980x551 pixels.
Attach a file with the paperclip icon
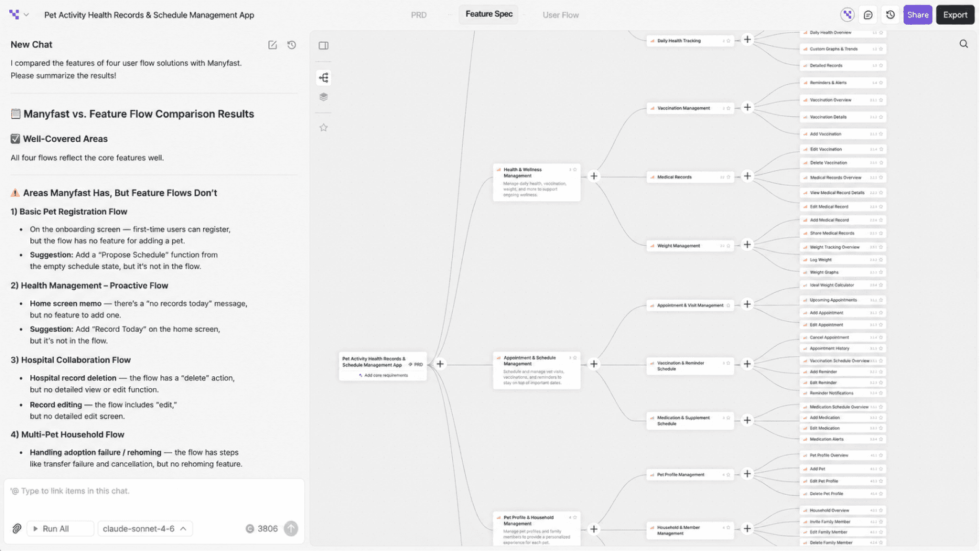(x=17, y=529)
